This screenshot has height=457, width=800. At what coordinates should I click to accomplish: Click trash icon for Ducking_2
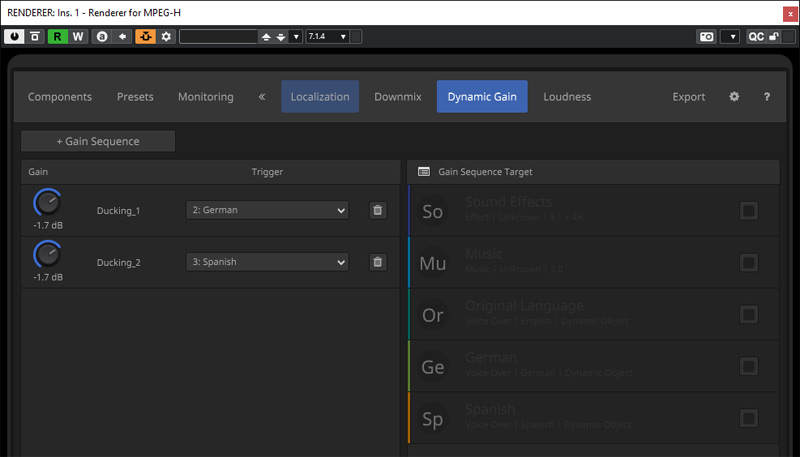(377, 262)
